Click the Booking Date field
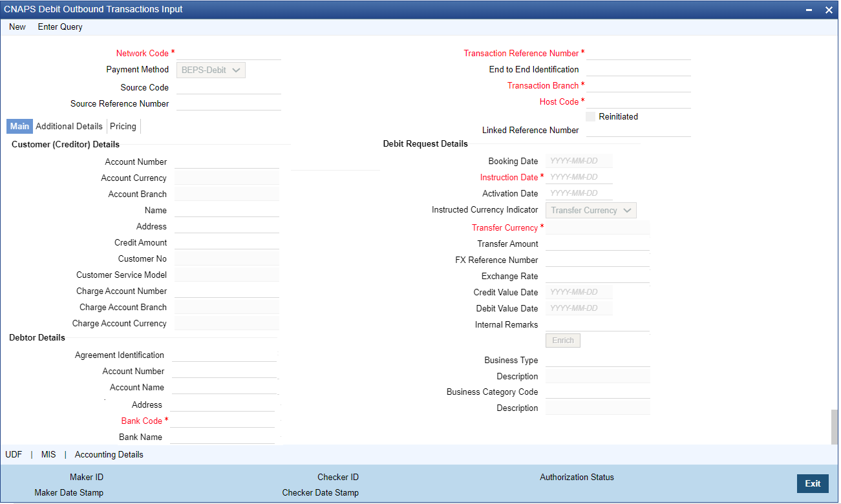Image resolution: width=841 pixels, height=504 pixels. coord(579,161)
